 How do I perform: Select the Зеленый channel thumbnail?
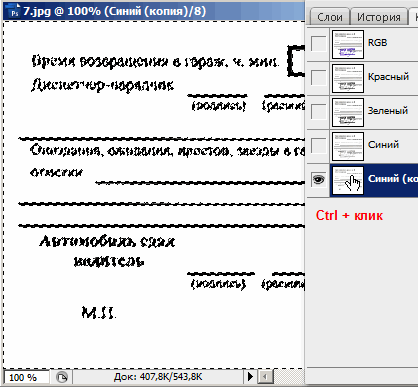pyautogui.click(x=348, y=112)
